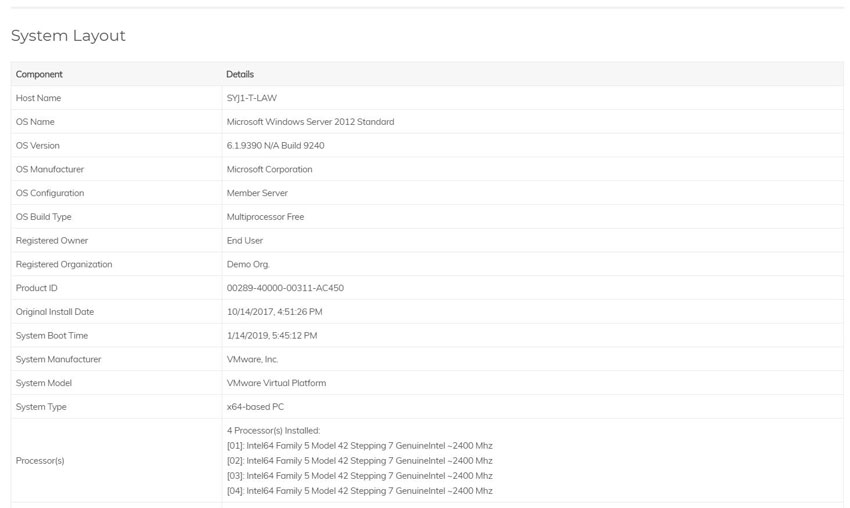
Task: Select the Demo Org. value
Action: [x=248, y=265]
